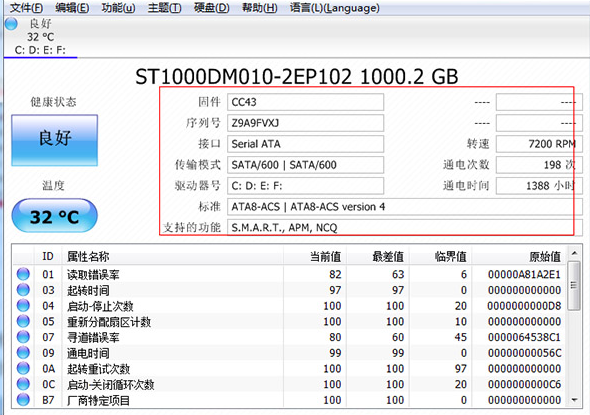
Task: Click the status icon for row 03 起转时间
Action: pyautogui.click(x=23, y=290)
